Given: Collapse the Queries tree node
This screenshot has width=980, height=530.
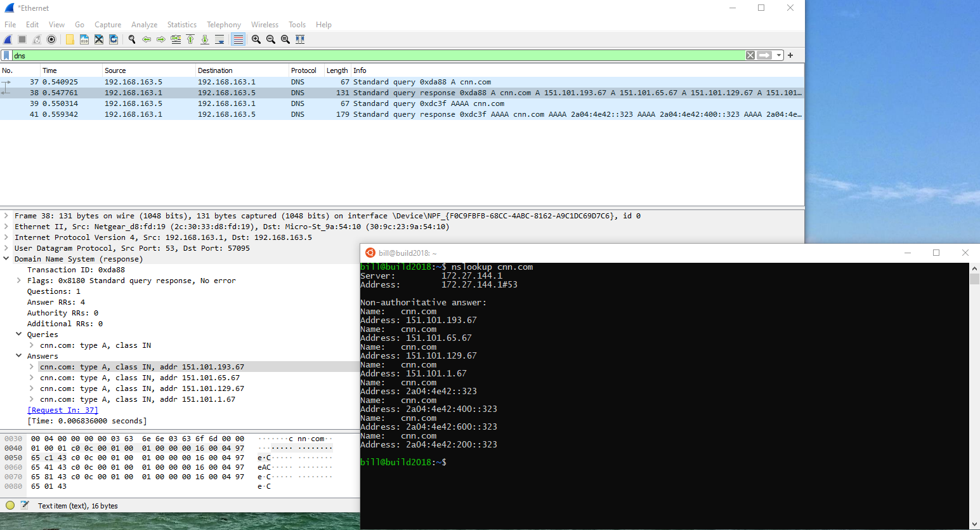Looking at the screenshot, I should pyautogui.click(x=19, y=335).
